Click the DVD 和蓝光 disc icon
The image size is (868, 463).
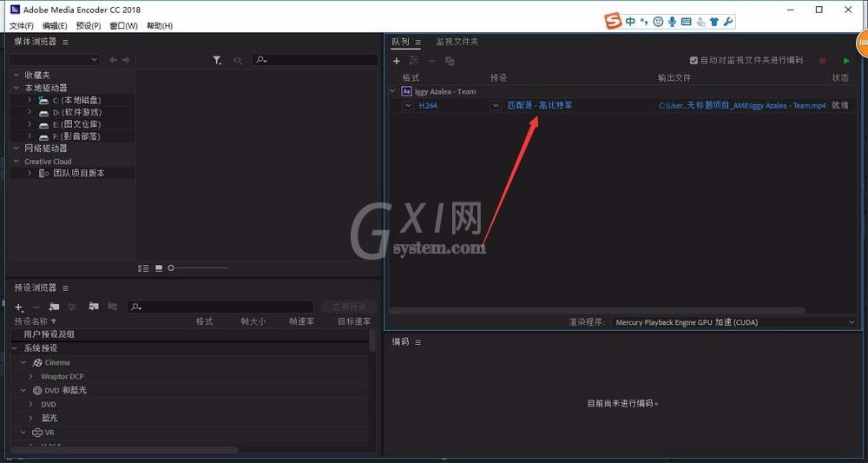pyautogui.click(x=37, y=390)
